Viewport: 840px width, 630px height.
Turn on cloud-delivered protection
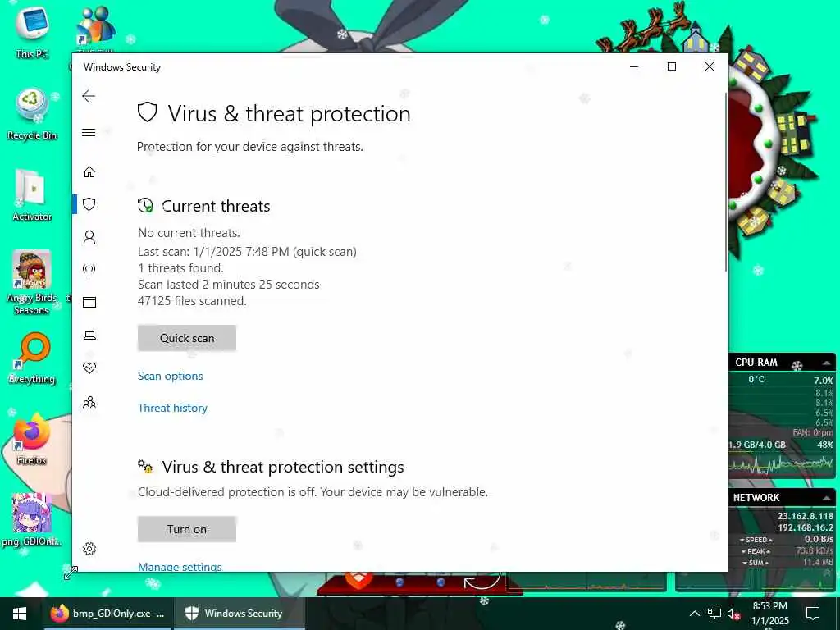(x=187, y=529)
